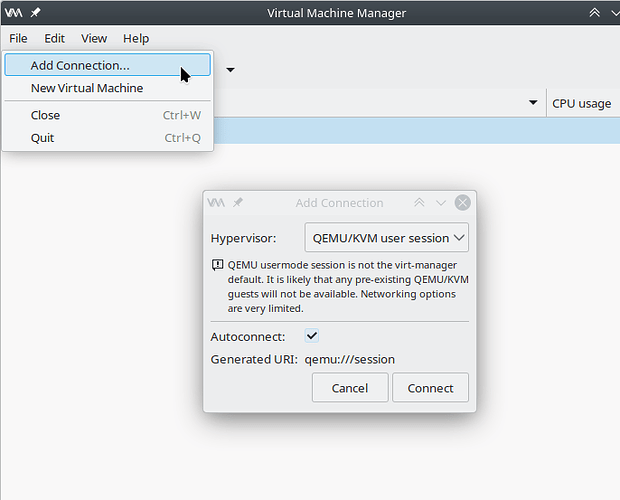620x500 pixels.
Task: Click the down chevron in the Add Connection title bar
Action: (441, 203)
